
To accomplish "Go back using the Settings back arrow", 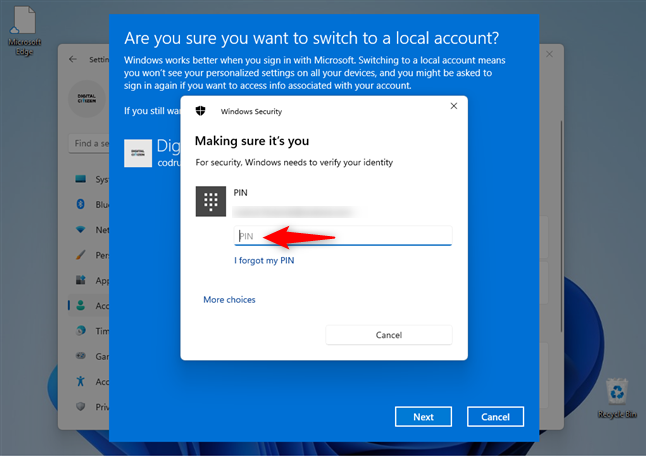I will [73, 59].
